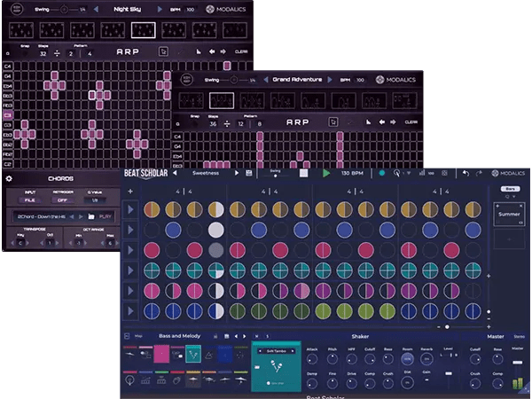This screenshot has width=532, height=399.
Task: Shift pattern right in Night Sky ARP window
Action: 223,51
